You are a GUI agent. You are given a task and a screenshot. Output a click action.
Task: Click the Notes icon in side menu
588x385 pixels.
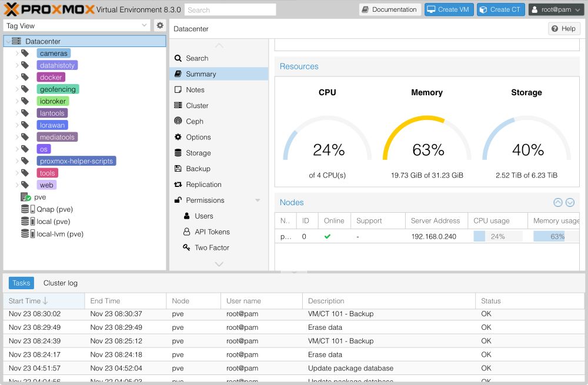tap(178, 90)
